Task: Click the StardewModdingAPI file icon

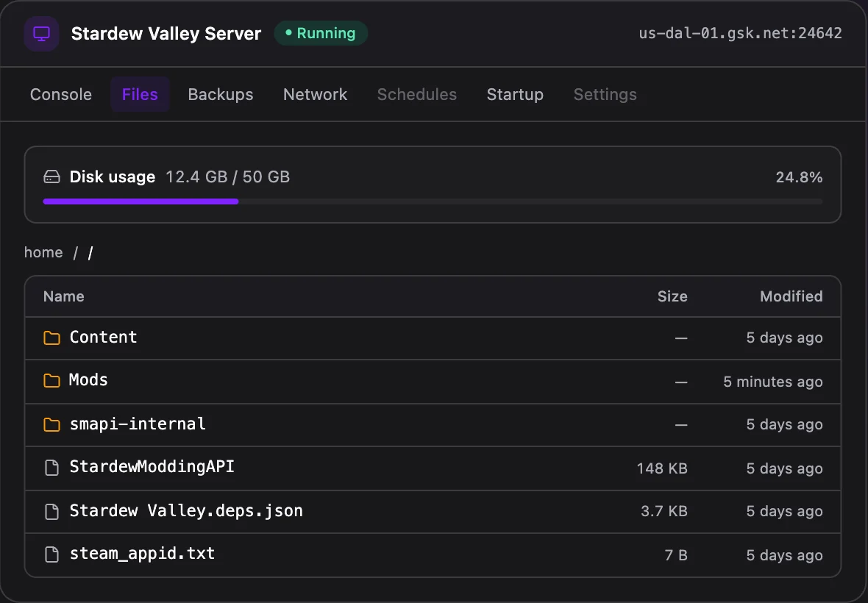Action: [51, 468]
